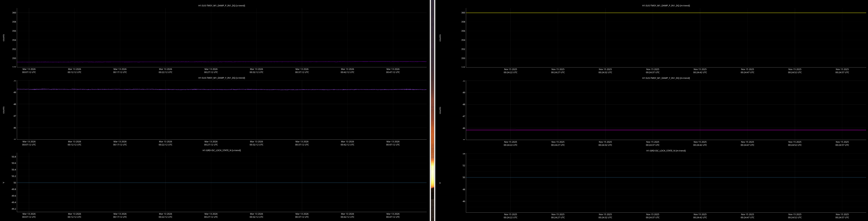868x221 pixels.
Task: Click the 'counts' y-axis label of m-trend DAMP_Y
Action: coord(440,110)
